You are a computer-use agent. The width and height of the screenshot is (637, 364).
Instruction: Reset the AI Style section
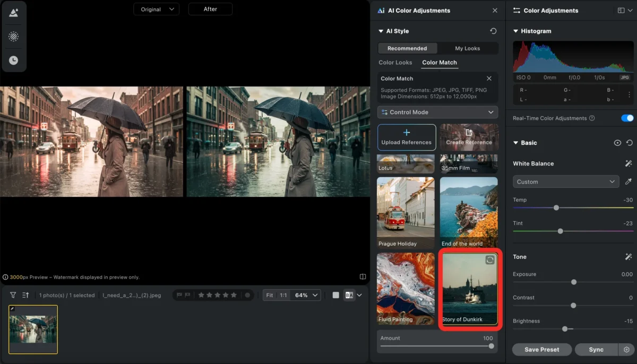click(x=493, y=31)
